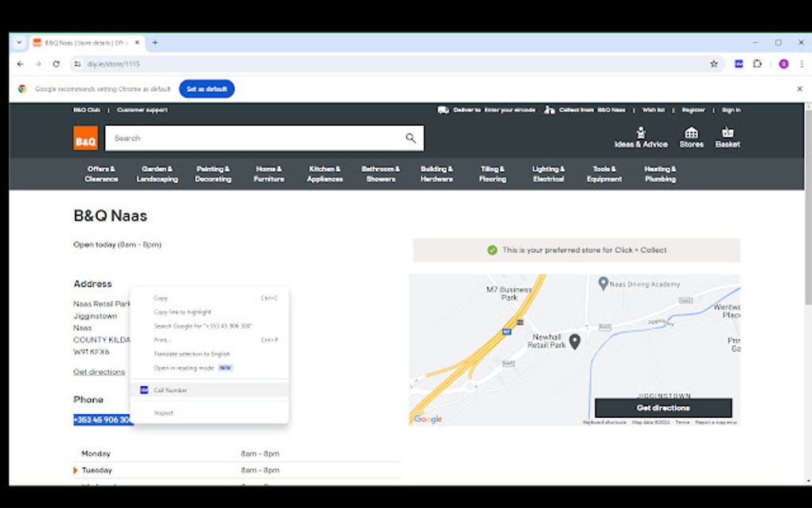
Task: Follow the Get directions link
Action: (x=98, y=371)
